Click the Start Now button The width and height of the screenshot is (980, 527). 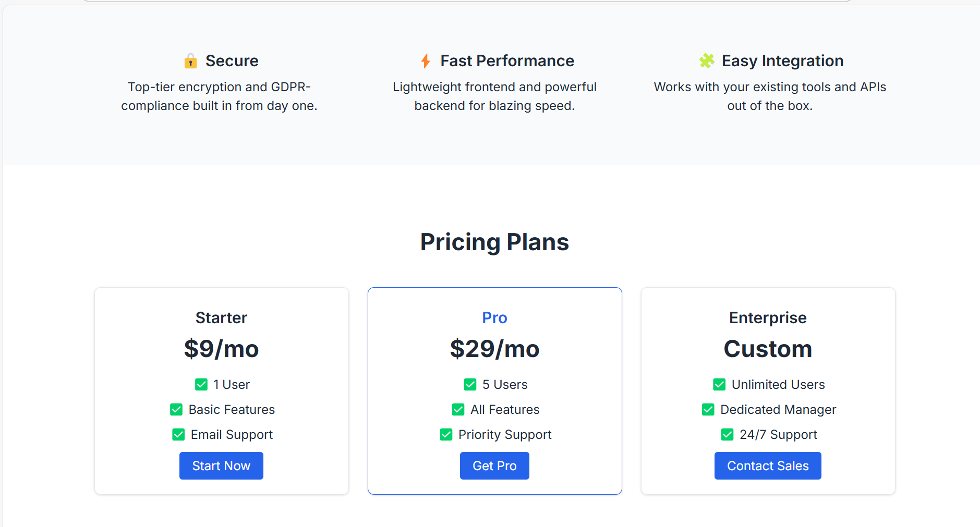click(x=221, y=465)
